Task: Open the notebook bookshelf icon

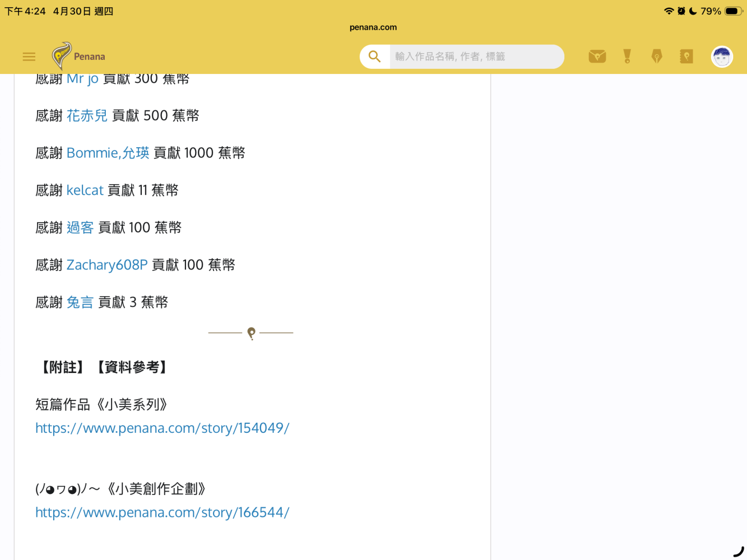Action: pos(686,56)
